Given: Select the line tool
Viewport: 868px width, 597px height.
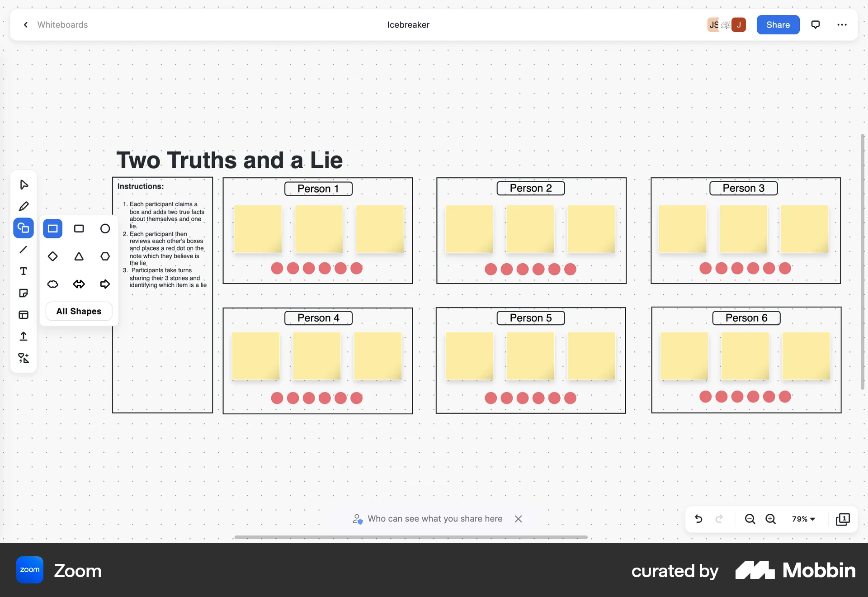Looking at the screenshot, I should tap(23, 250).
